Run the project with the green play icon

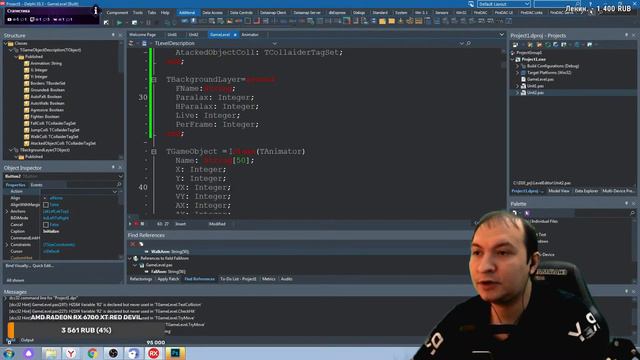point(119,22)
